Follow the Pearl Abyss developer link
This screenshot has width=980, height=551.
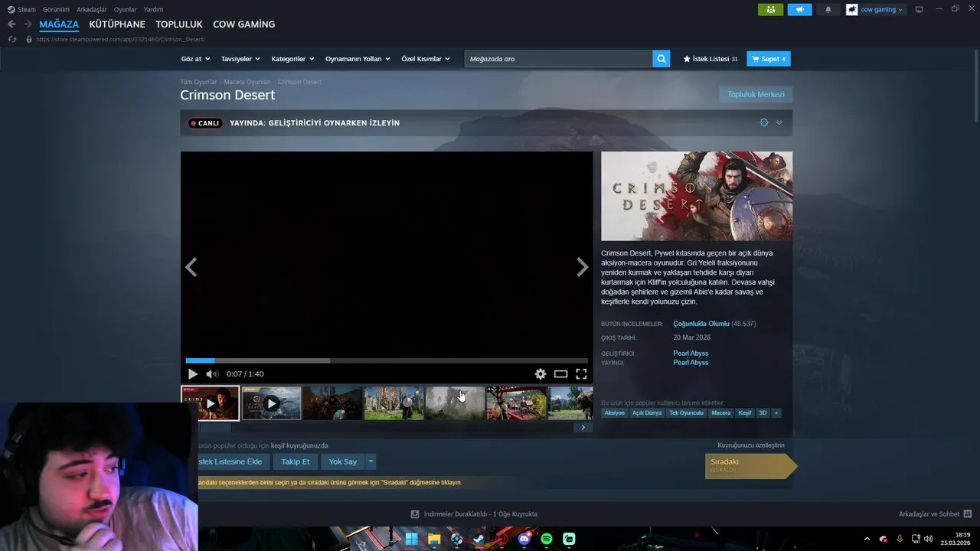click(x=691, y=354)
